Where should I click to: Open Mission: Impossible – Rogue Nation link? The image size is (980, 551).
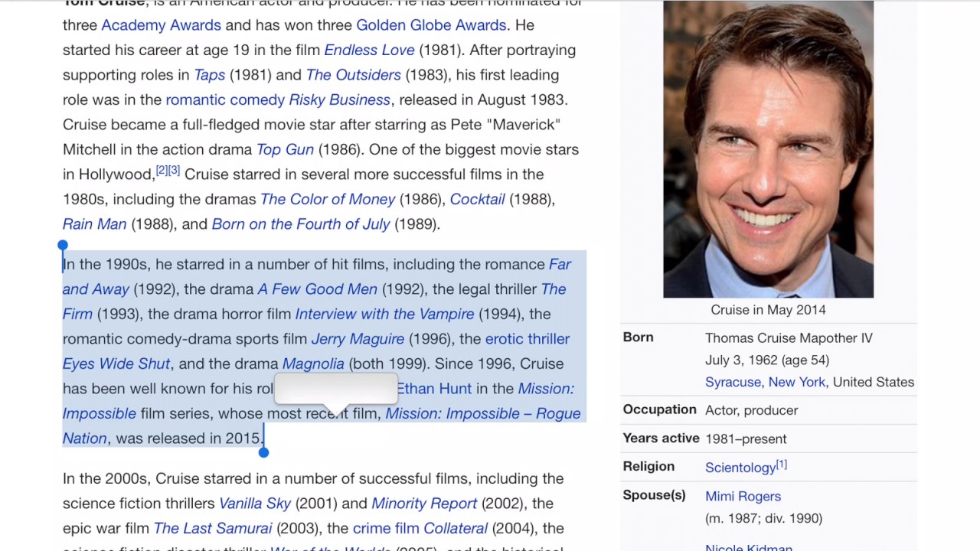click(x=482, y=414)
